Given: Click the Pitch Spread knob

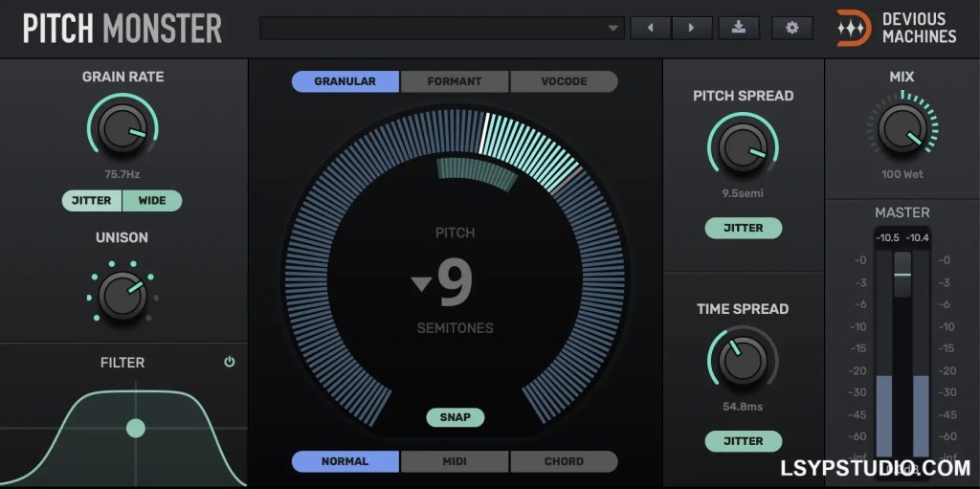Looking at the screenshot, I should click(x=743, y=147).
